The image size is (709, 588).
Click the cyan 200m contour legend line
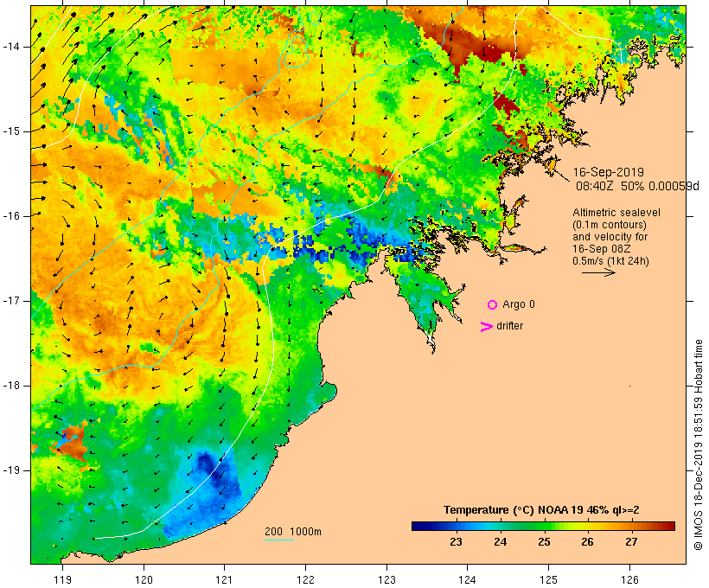[279, 540]
